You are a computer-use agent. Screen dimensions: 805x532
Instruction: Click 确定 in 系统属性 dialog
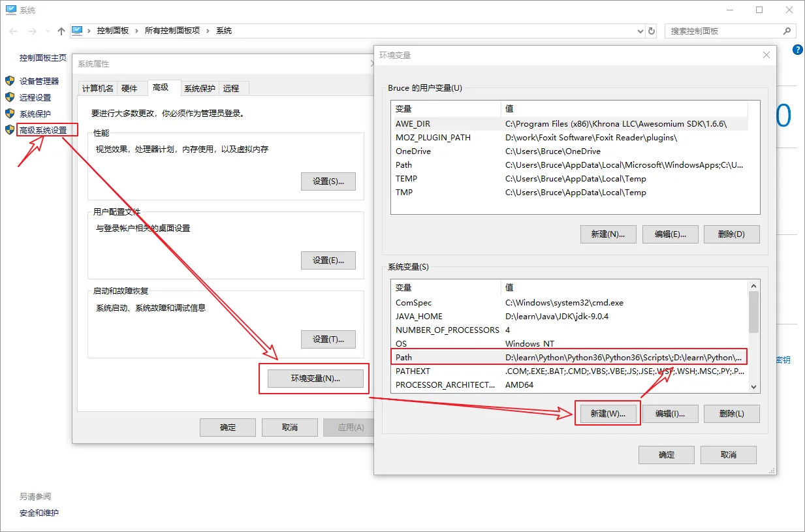pos(228,427)
